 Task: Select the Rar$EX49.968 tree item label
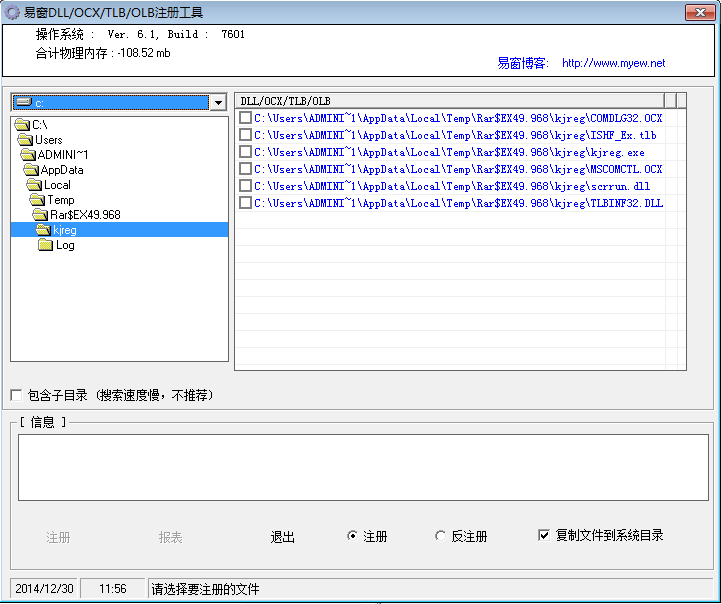tap(86, 215)
